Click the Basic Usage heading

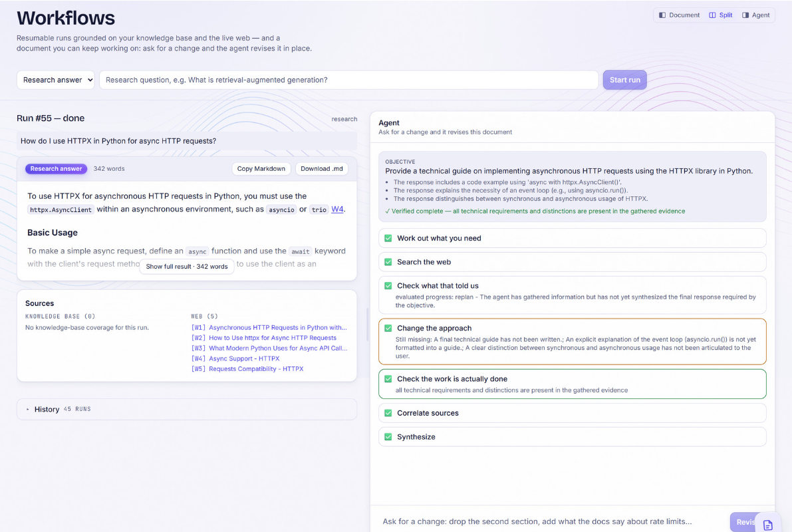[53, 232]
